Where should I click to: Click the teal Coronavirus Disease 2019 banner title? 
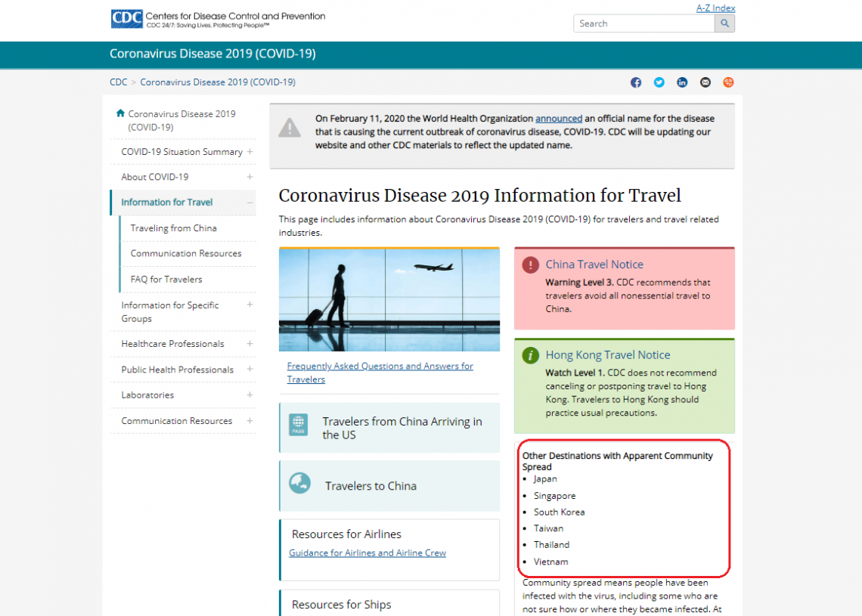pos(212,54)
